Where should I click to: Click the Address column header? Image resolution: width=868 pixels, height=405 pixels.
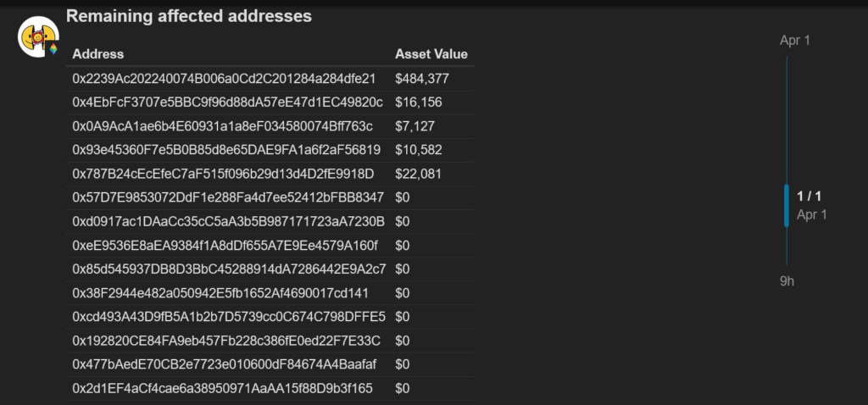[x=98, y=54]
